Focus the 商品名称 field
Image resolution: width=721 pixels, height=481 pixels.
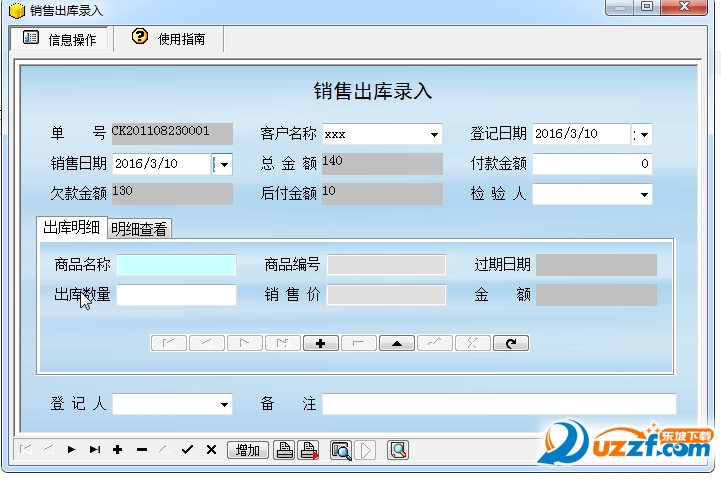tap(177, 265)
